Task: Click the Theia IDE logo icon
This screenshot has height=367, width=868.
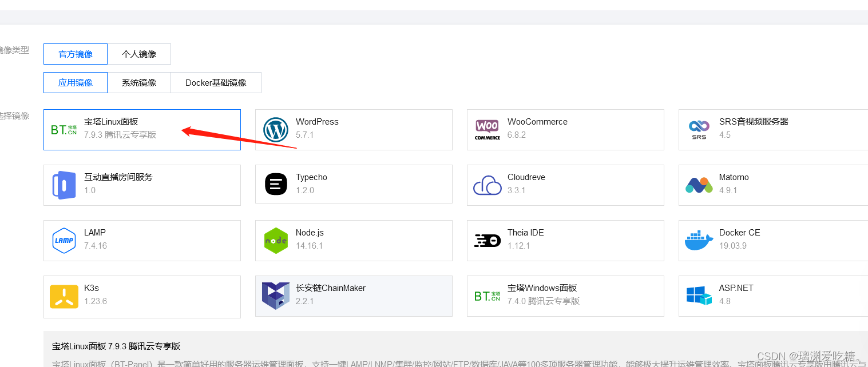Action: (487, 240)
